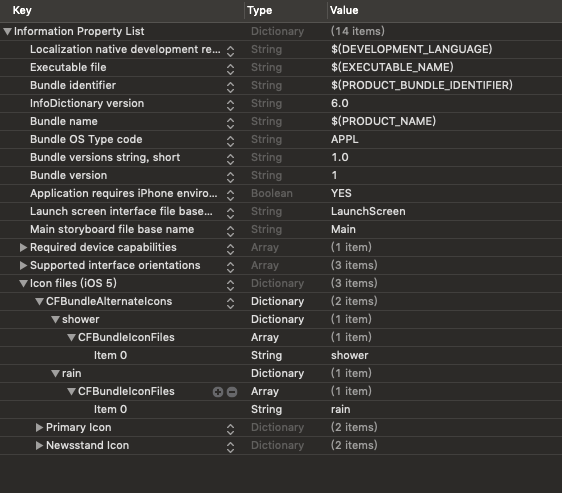
Task: Select the rain Item 0 value
Action: click(x=340, y=409)
